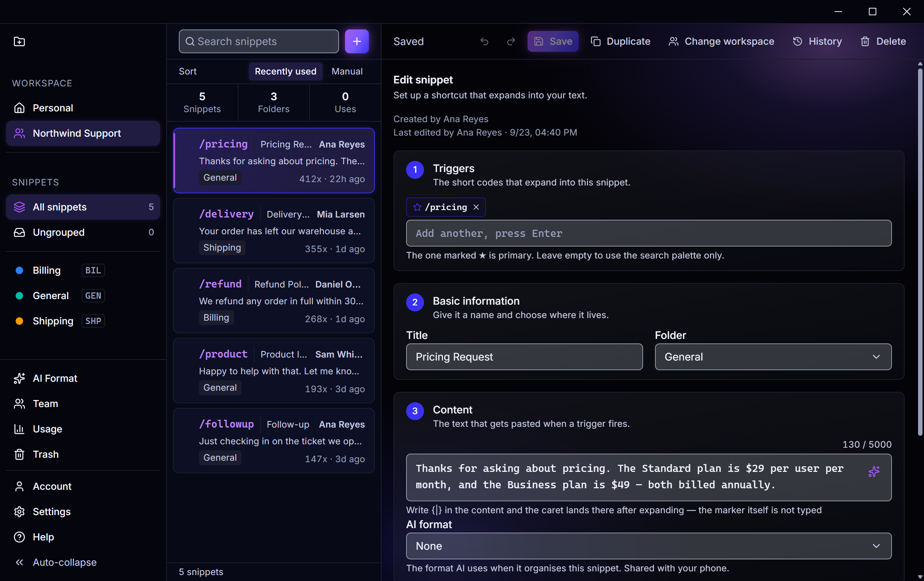This screenshot has width=924, height=581.
Task: Open the /refund snippet card
Action: point(273,301)
